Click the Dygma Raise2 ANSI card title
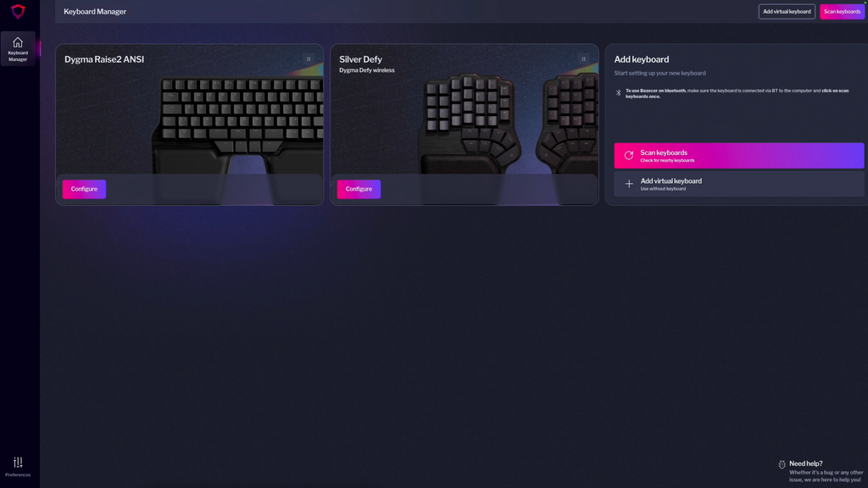The height and width of the screenshot is (488, 868). point(104,59)
